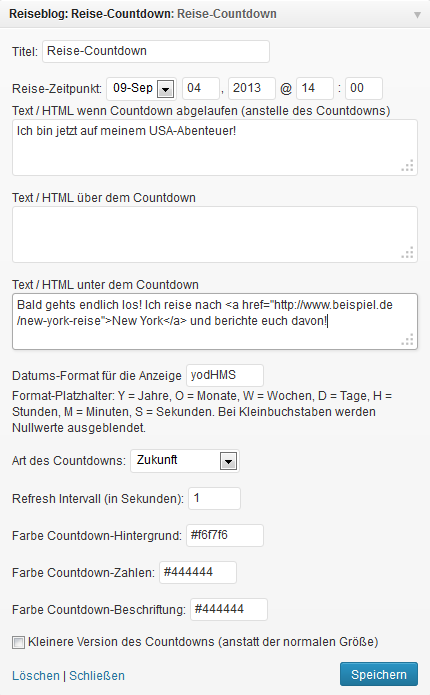430x695 pixels.
Task: Click the year field showing 2013
Action: click(252, 89)
